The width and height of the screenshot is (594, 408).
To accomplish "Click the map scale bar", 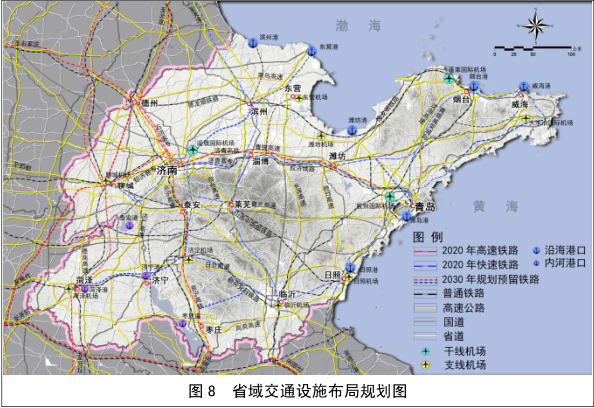I will [533, 48].
